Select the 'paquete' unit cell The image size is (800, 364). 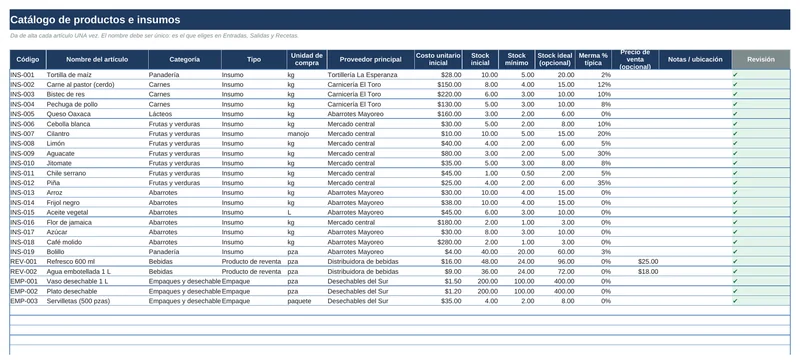click(x=307, y=301)
